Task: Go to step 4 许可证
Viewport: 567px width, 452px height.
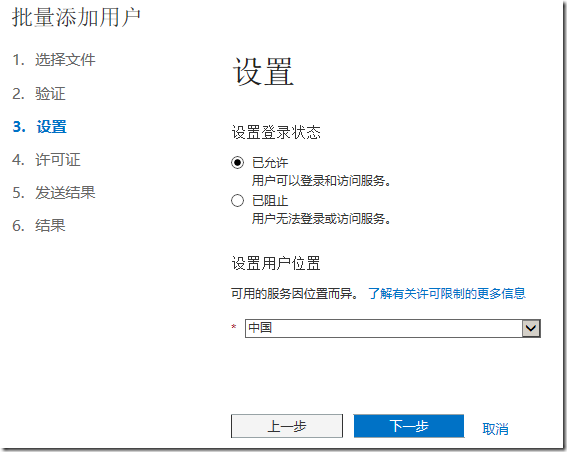Action: pos(46,160)
